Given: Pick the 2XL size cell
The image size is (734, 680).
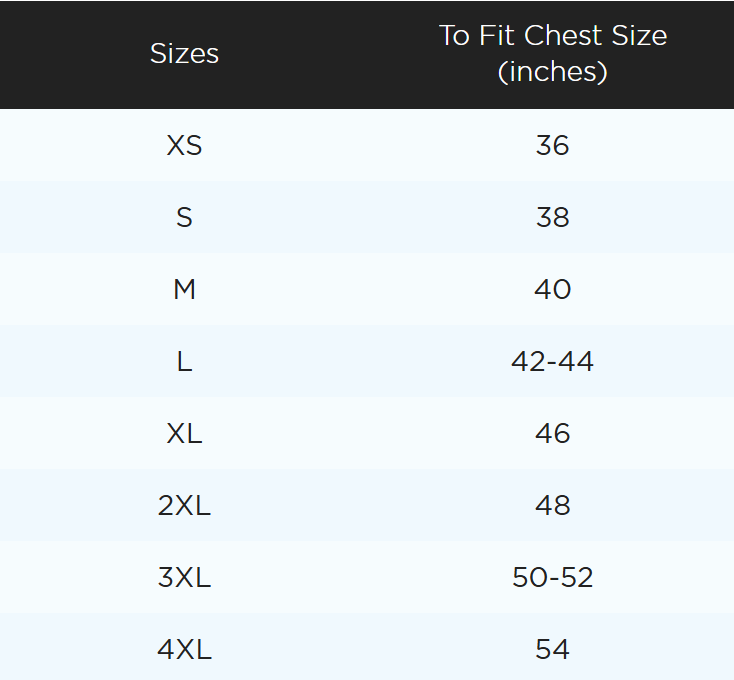Looking at the screenshot, I should coord(184,506).
